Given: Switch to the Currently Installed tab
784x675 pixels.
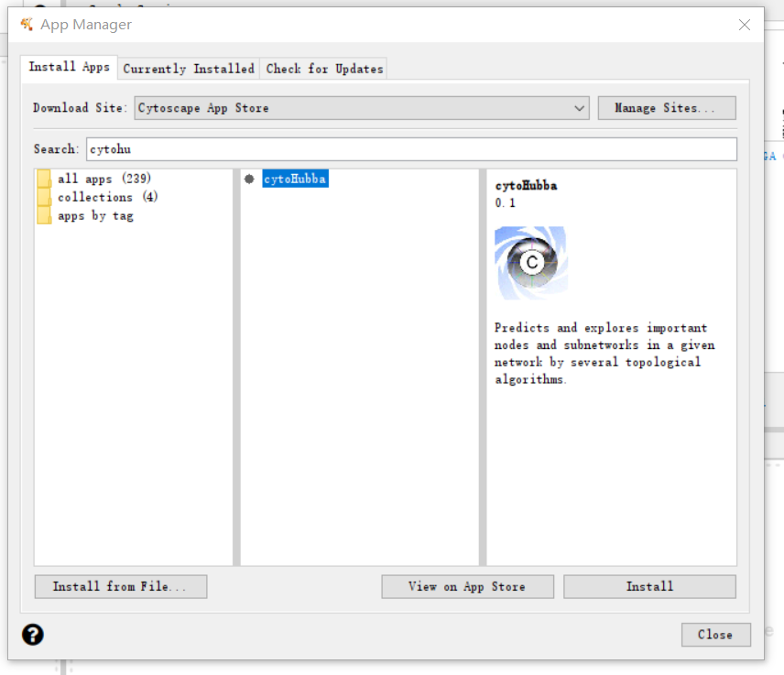Looking at the screenshot, I should click(x=189, y=69).
